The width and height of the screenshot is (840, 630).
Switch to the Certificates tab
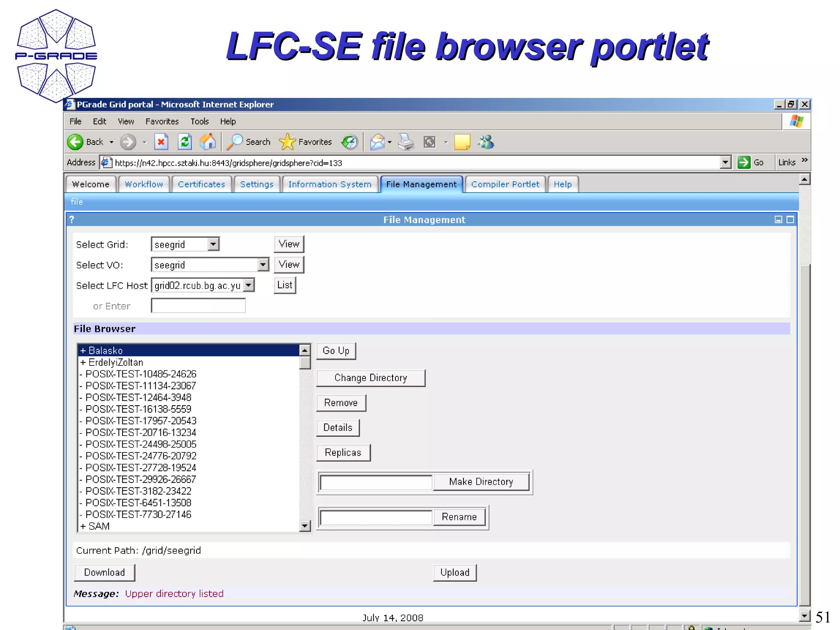coord(201,185)
